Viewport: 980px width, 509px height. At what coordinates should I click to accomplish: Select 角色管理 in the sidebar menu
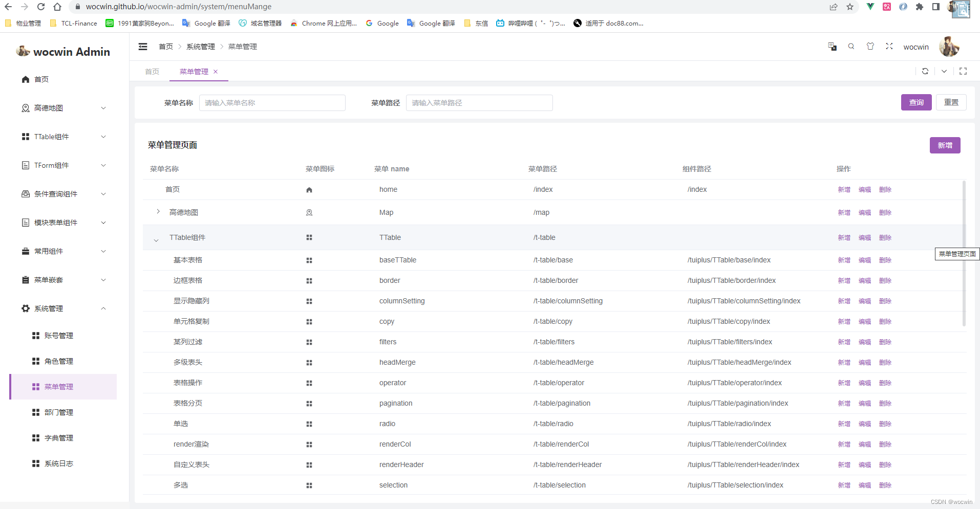click(58, 361)
